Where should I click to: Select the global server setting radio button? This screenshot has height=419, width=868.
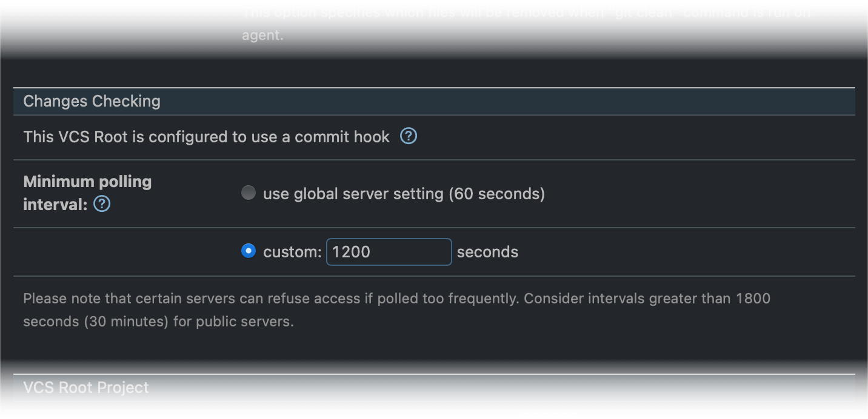[x=249, y=193]
